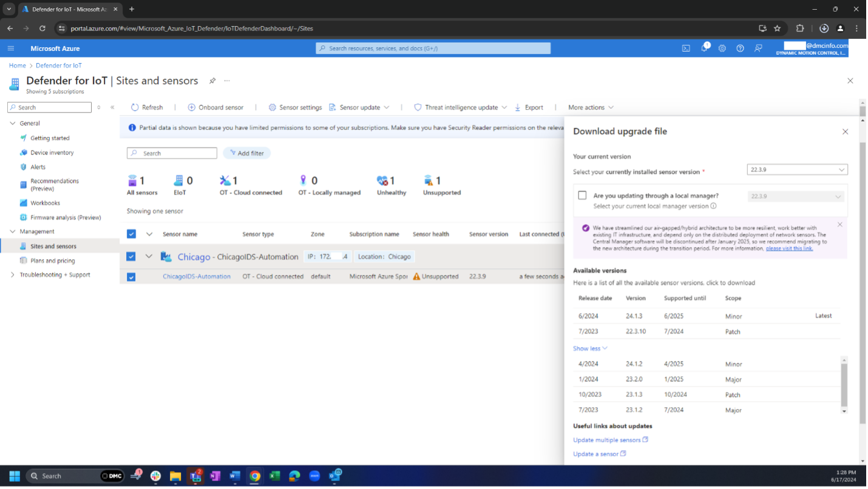Click the Azure global search box
The height and width of the screenshot is (489, 868).
coord(433,49)
